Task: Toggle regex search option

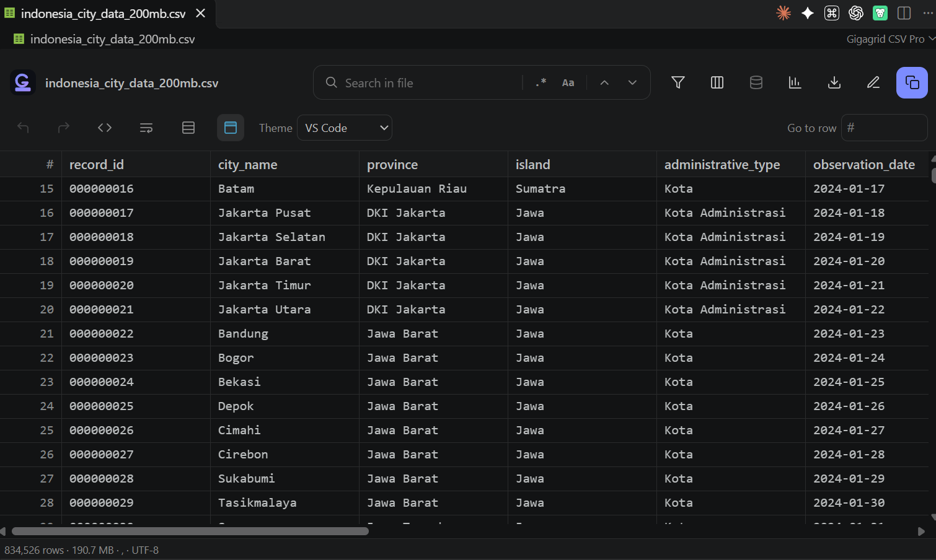Action: (x=541, y=82)
